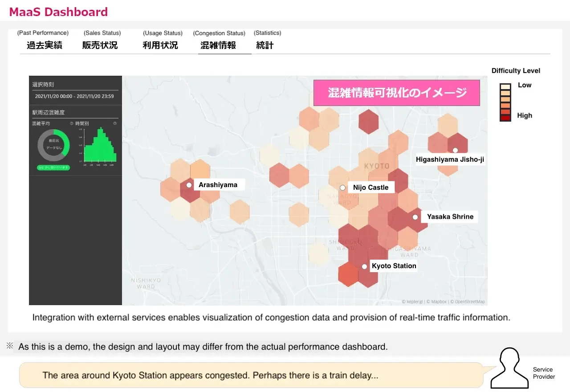This screenshot has height=392, width=570.
Task: Select the Yasaka Shrine location marker
Action: click(x=415, y=217)
